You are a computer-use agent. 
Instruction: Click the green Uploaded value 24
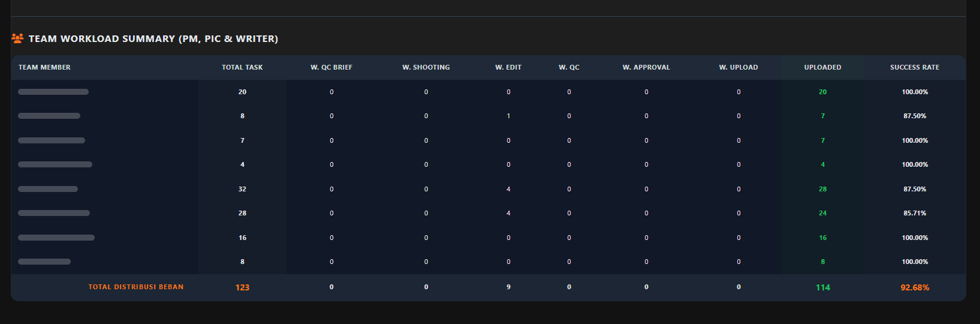click(822, 213)
